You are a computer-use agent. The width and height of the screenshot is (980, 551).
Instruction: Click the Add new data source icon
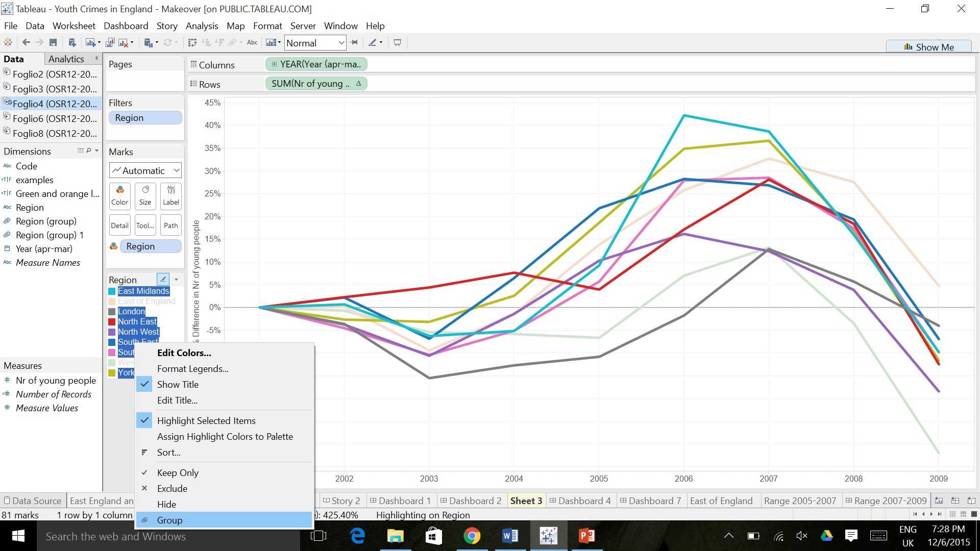coord(72,43)
